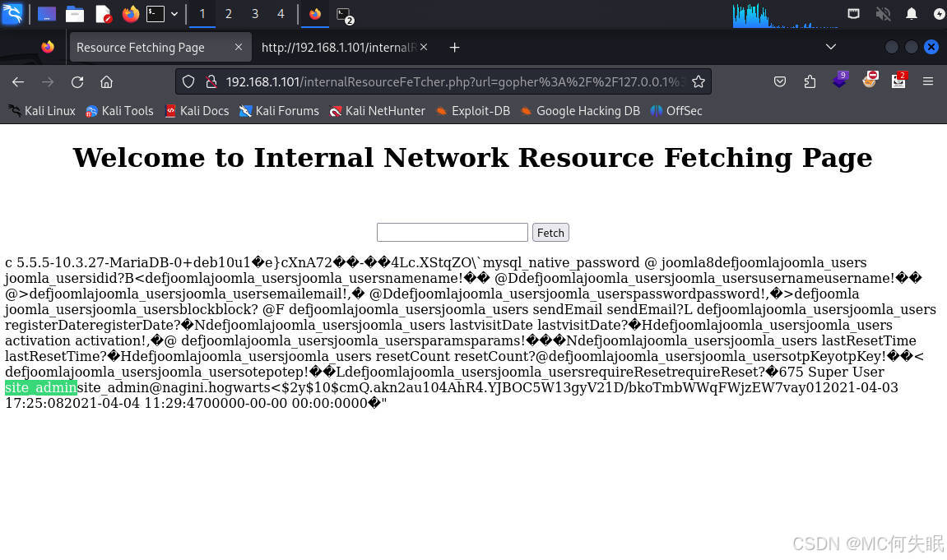The width and height of the screenshot is (947, 560).
Task: Close the http://192.168.1.101 tab
Action: coord(424,47)
